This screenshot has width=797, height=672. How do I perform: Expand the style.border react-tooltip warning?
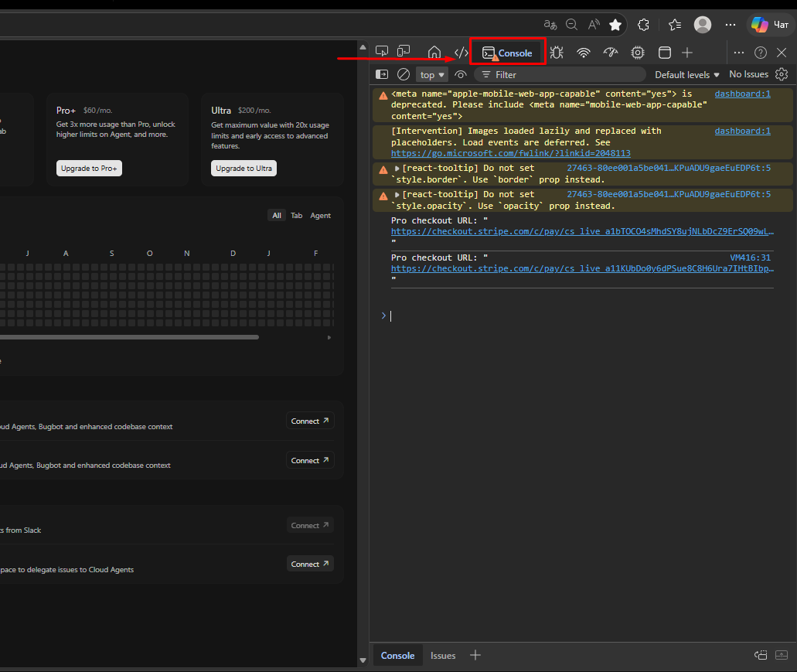397,168
